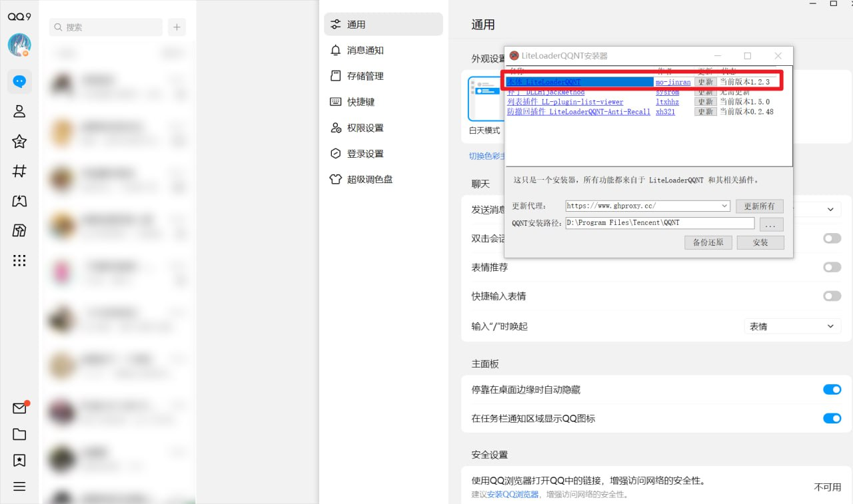The height and width of the screenshot is (504, 853).
Task: Click 更新 button in LiteLoaderQQNT row
Action: click(x=706, y=82)
